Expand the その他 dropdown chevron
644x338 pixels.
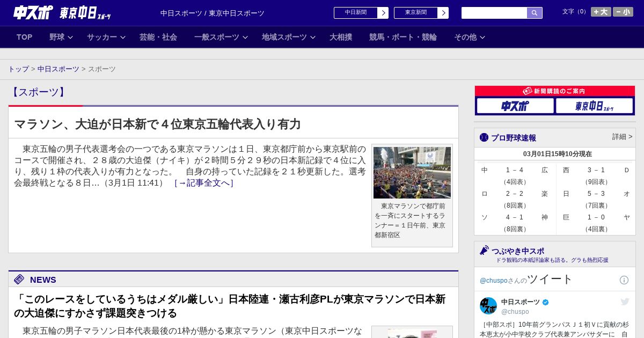482,38
